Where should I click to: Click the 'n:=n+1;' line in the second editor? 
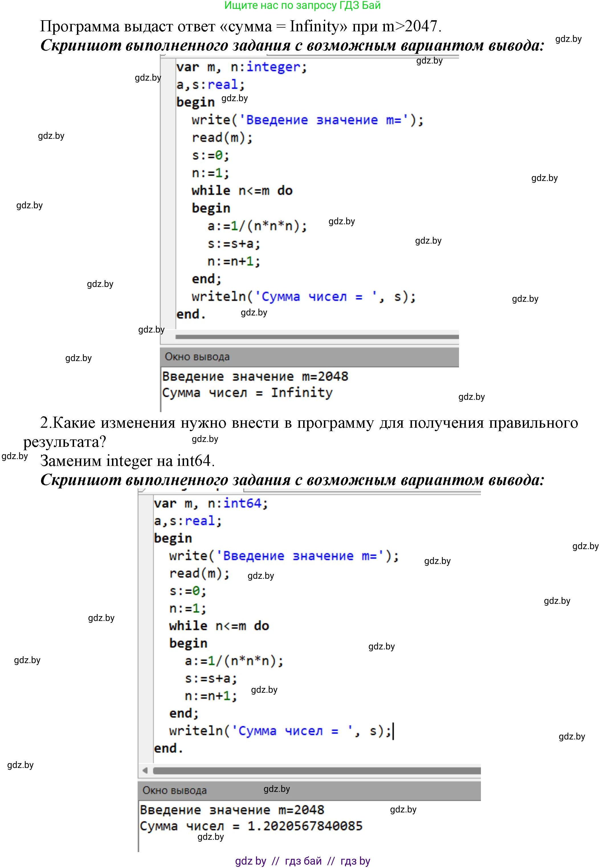[x=211, y=696]
